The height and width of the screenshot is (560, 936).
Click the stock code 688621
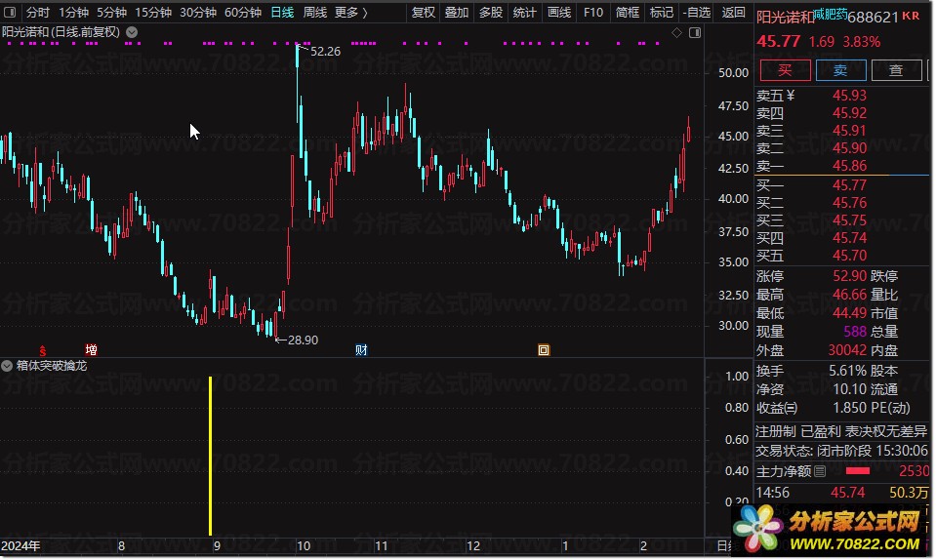873,17
